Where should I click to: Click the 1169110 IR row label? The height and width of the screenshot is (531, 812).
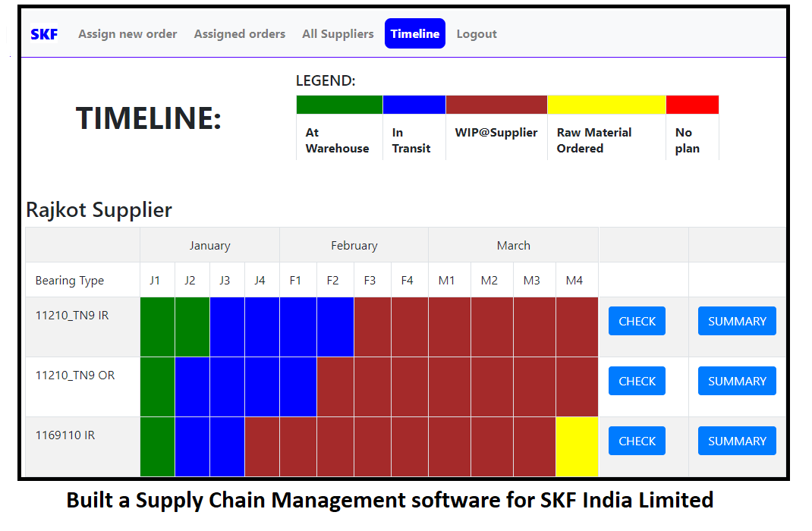[65, 435]
